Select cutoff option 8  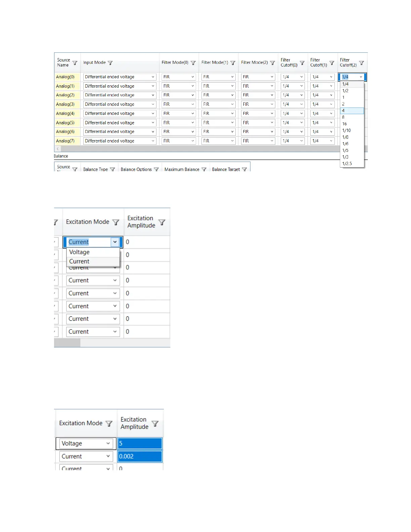pyautogui.click(x=352, y=117)
